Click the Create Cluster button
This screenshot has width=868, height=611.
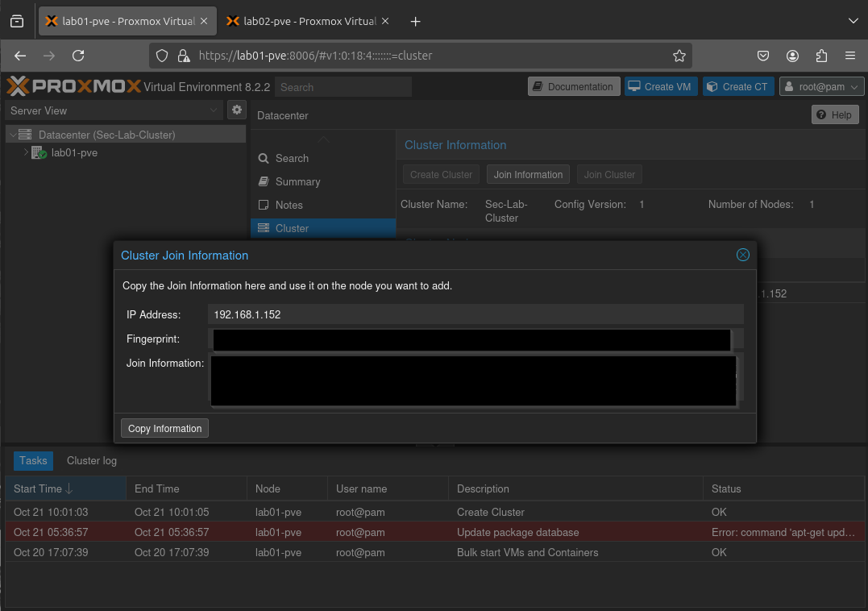(441, 174)
